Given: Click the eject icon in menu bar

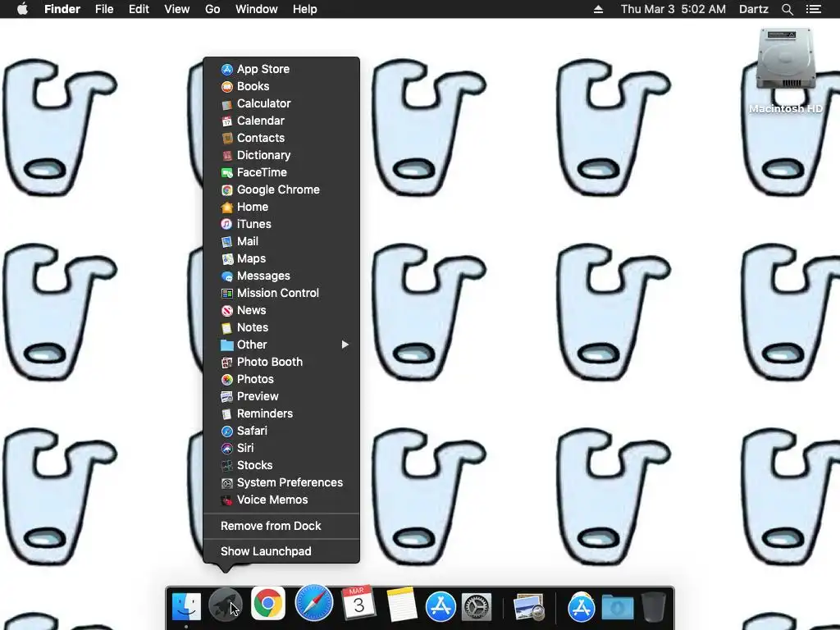Looking at the screenshot, I should (598, 9).
